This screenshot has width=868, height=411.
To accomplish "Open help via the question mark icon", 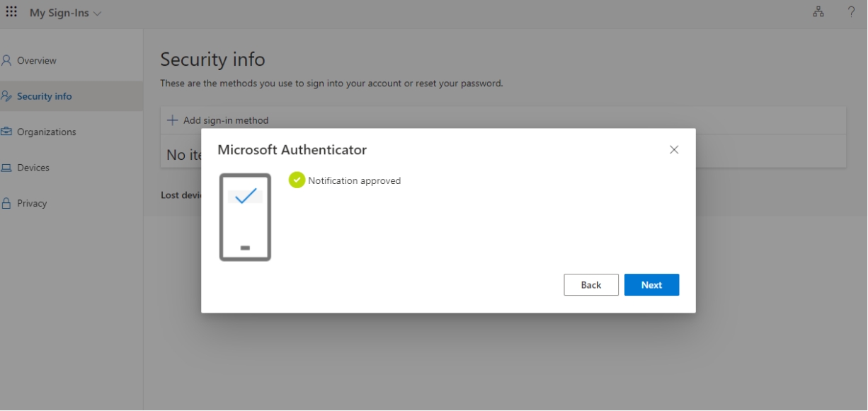I will (851, 11).
